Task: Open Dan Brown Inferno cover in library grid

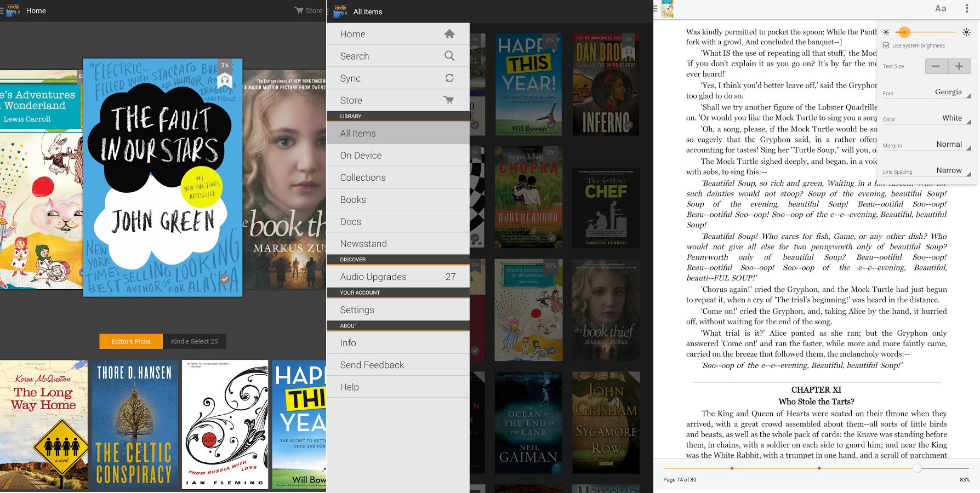Action: (606, 84)
